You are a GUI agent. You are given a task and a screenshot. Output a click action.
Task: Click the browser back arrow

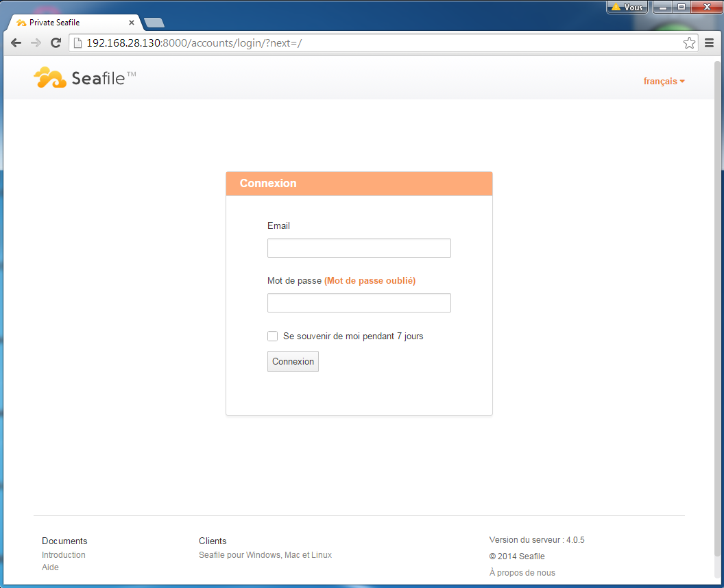pyautogui.click(x=16, y=43)
